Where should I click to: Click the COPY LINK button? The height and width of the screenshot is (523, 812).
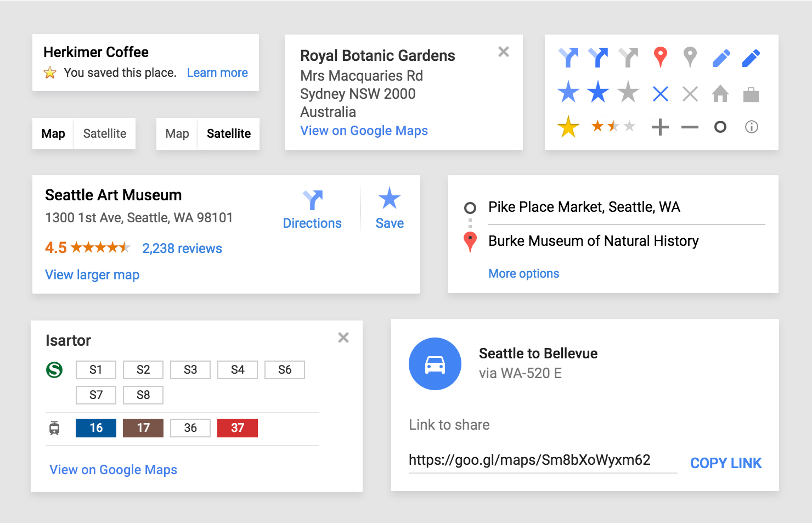click(x=726, y=463)
